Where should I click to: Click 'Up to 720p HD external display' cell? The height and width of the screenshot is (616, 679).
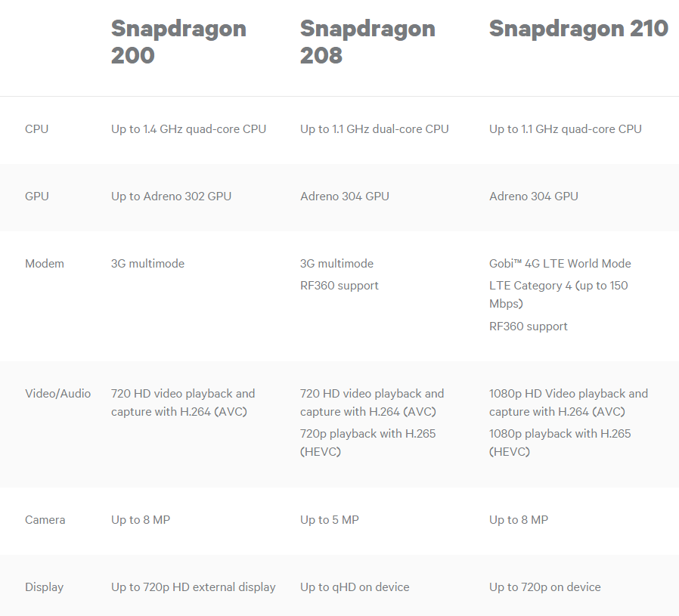(193, 587)
